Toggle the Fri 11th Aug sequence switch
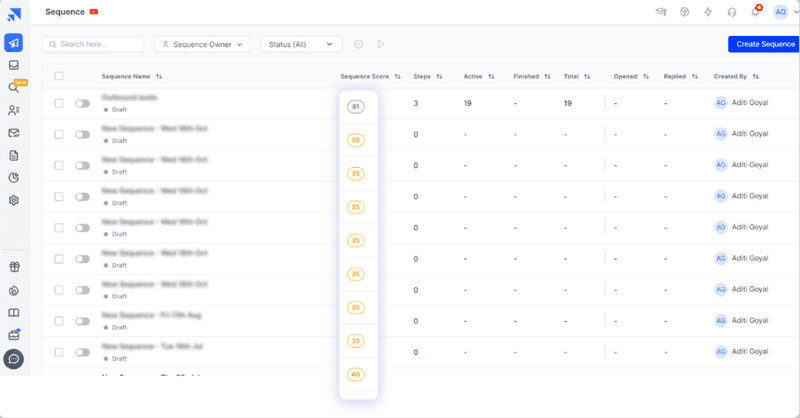The height and width of the screenshot is (418, 800). pos(82,321)
